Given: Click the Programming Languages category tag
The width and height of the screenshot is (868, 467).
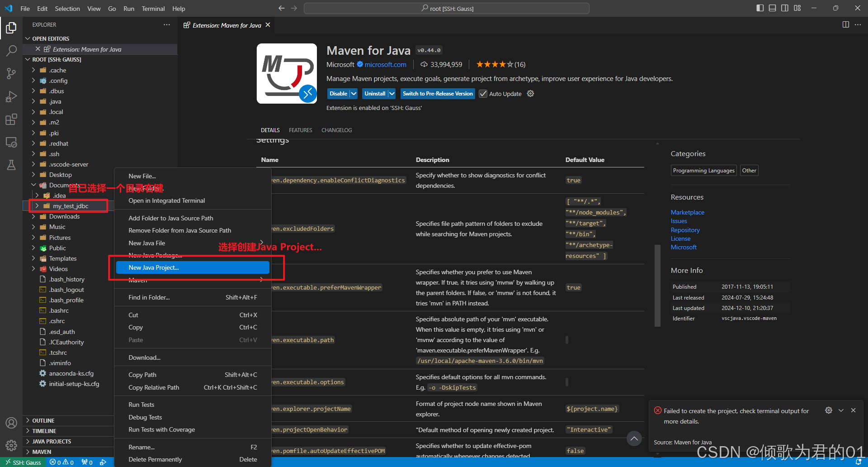Looking at the screenshot, I should pyautogui.click(x=703, y=170).
